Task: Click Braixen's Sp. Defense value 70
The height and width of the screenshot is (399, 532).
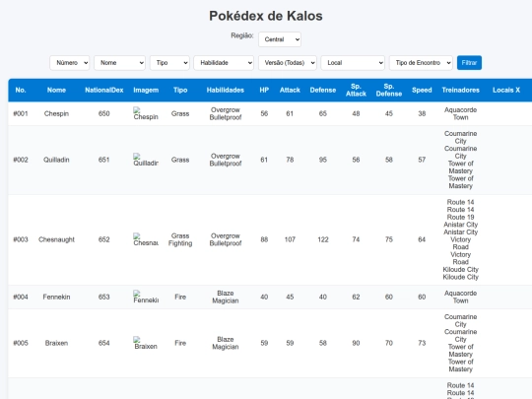Action: (389, 343)
